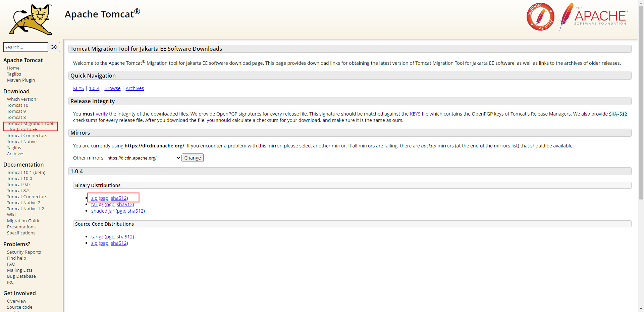Select Tomcat 8 download page
Viewport: 644px width, 312px height.
click(x=16, y=117)
